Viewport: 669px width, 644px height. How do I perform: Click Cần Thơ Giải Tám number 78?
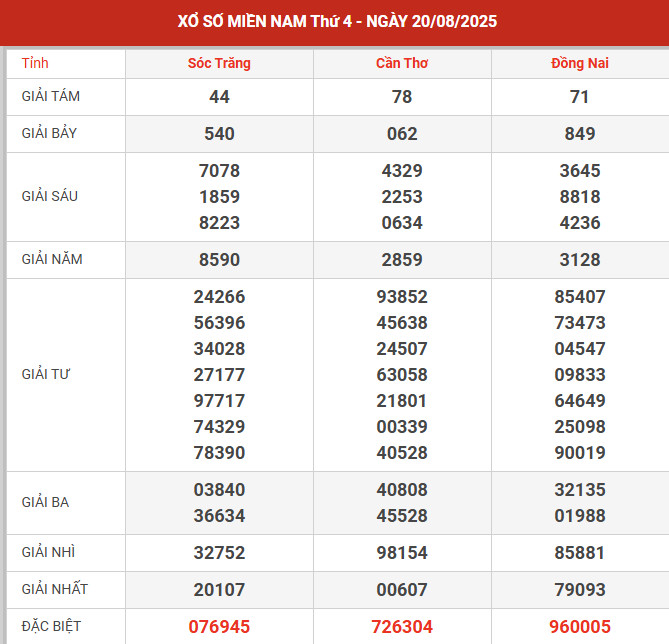click(x=402, y=97)
